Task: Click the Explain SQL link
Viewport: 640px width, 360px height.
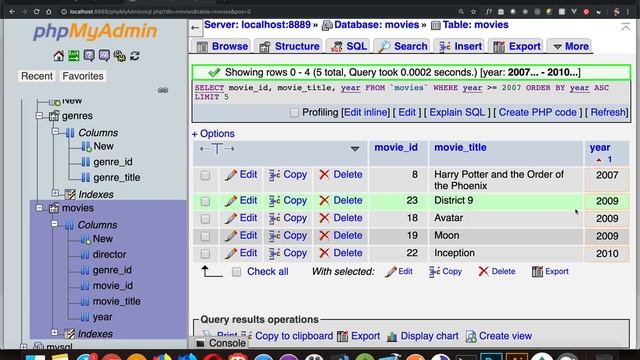Action: pos(457,113)
